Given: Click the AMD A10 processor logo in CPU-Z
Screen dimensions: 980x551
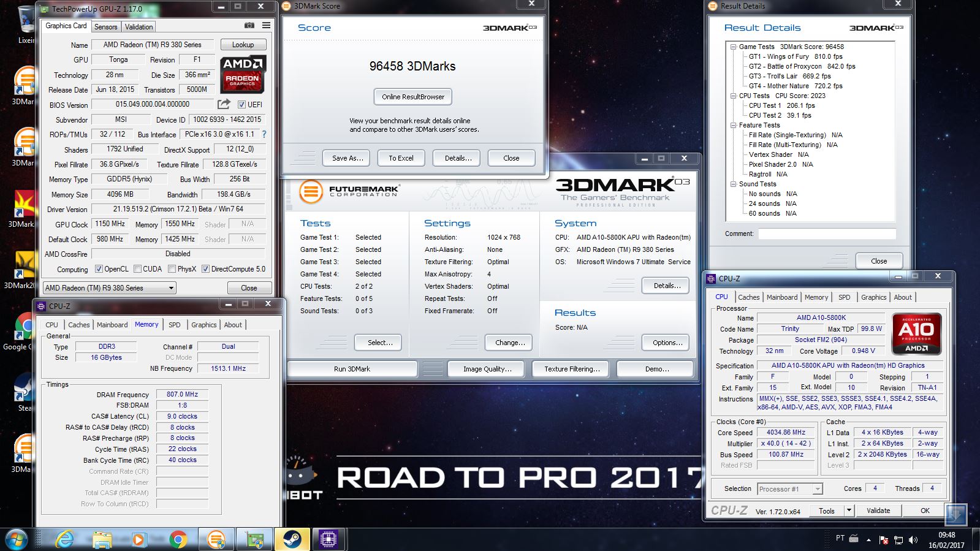Looking at the screenshot, I should [x=916, y=334].
